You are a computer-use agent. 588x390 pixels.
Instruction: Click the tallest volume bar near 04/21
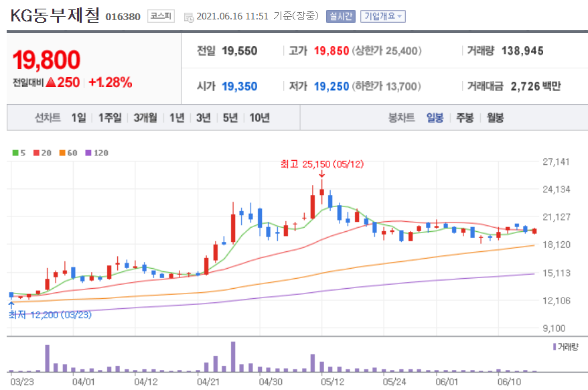(233, 356)
